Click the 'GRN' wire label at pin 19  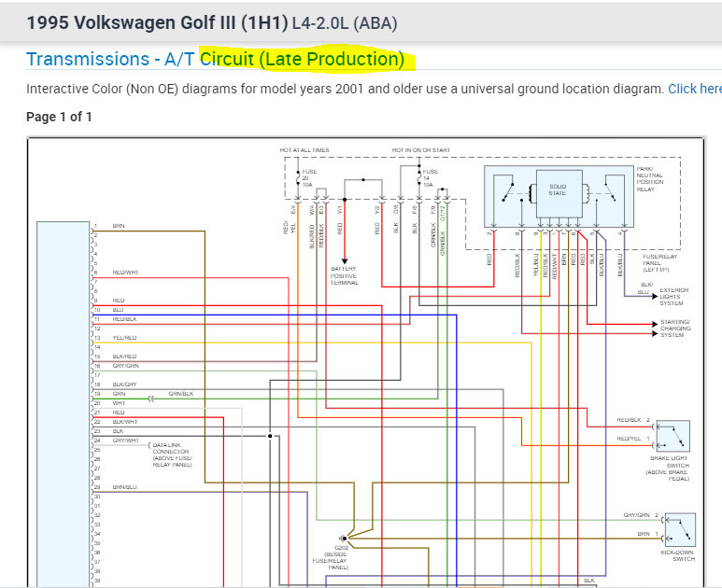tap(119, 394)
